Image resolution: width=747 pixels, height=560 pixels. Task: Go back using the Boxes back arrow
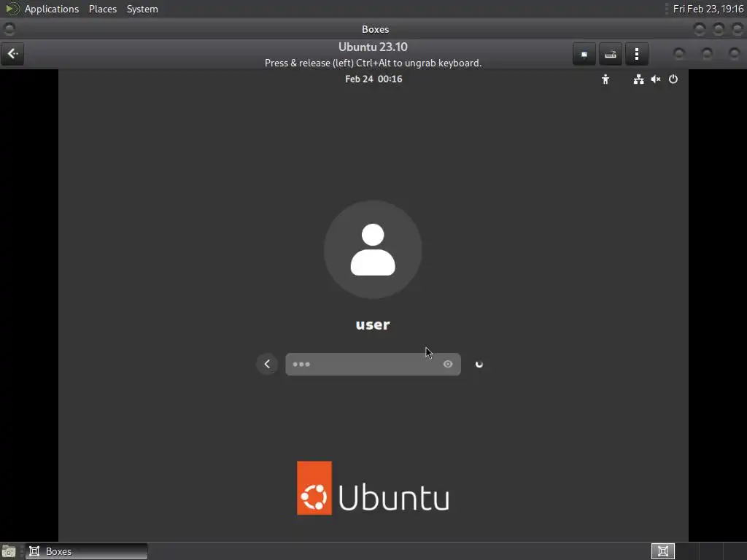click(13, 54)
